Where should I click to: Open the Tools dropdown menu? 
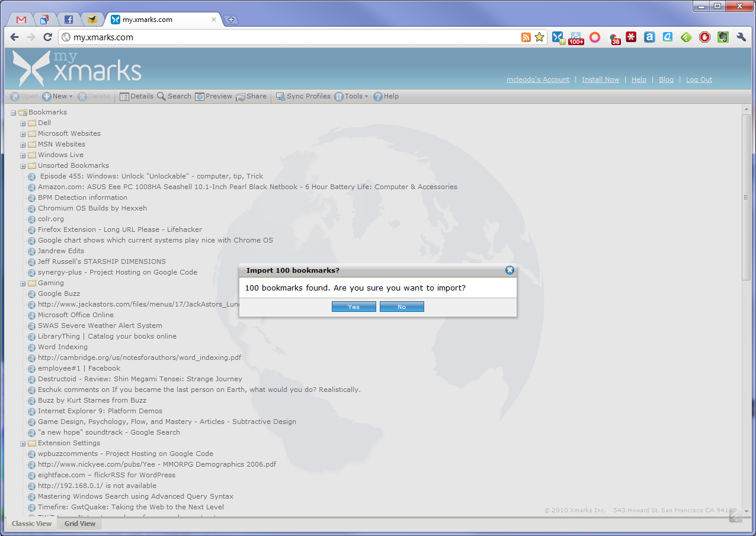coord(351,97)
